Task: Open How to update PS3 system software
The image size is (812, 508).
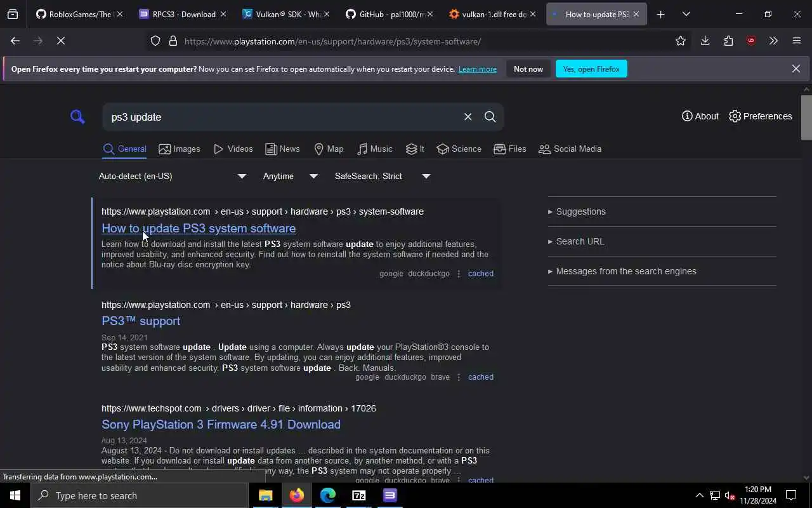Action: [199, 228]
